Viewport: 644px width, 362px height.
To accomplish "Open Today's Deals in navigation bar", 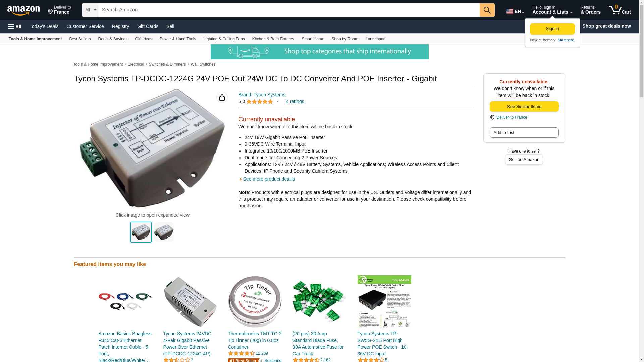I will click(x=44, y=26).
